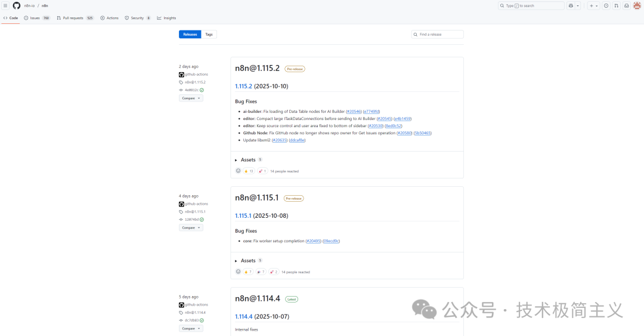Toggle rocket reaction with 2 votes on n8n@1.115.1
Viewport: 644px width, 336px height.
(274, 272)
